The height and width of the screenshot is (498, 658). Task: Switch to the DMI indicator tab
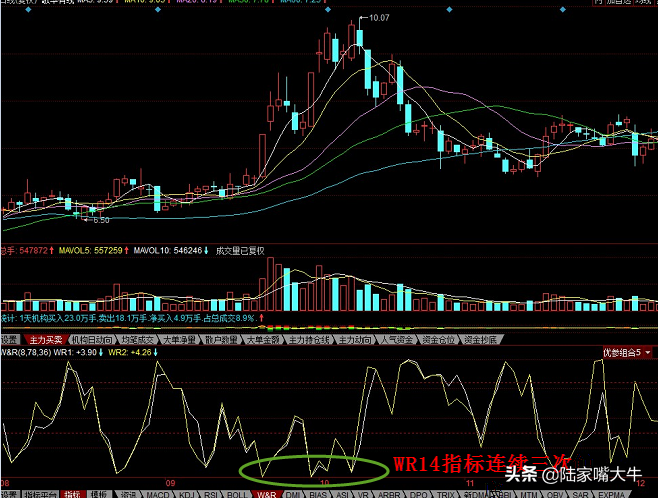293,495
